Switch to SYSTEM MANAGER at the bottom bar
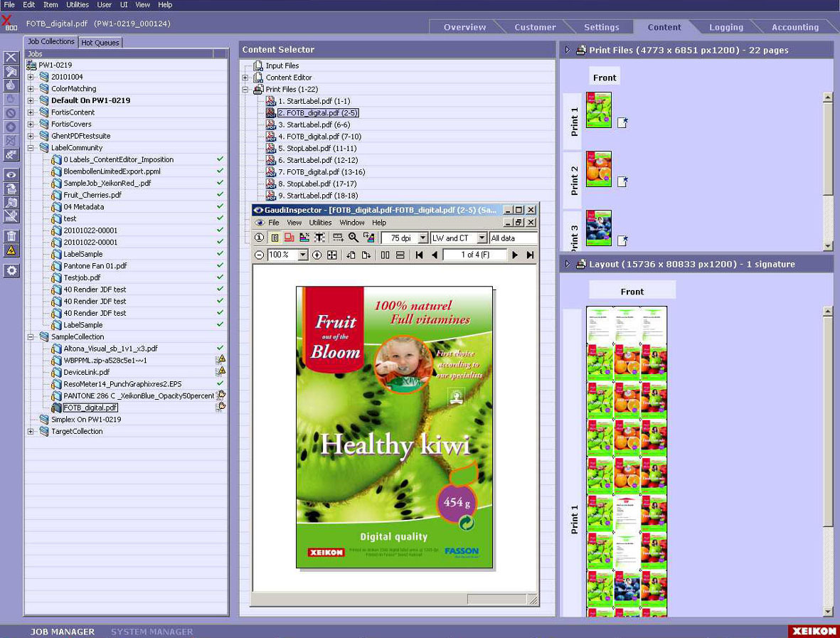 pyautogui.click(x=151, y=631)
